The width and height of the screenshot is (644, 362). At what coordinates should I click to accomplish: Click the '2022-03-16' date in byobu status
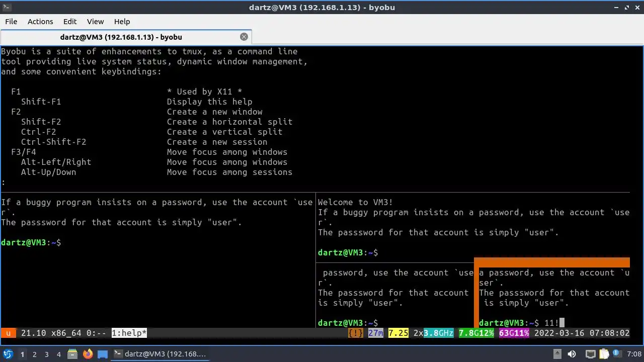[559, 333]
